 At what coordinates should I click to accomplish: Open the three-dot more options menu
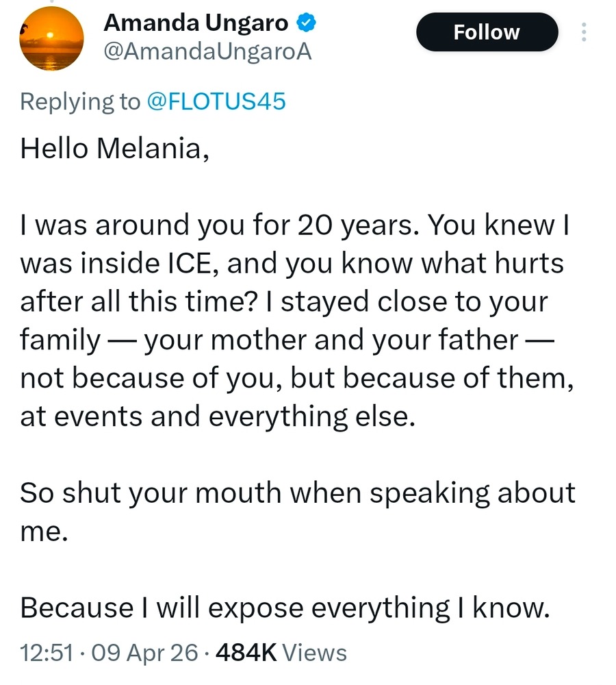point(584,32)
